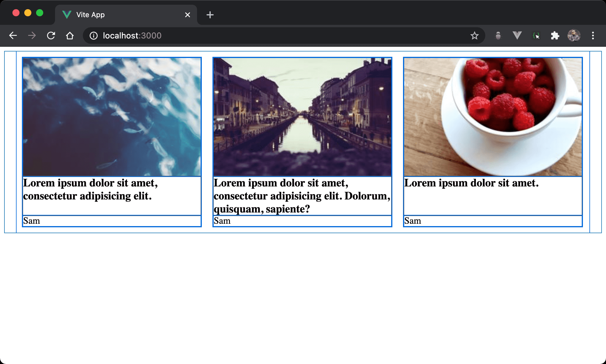
Task: Click the browser back arrow
Action: 13,36
